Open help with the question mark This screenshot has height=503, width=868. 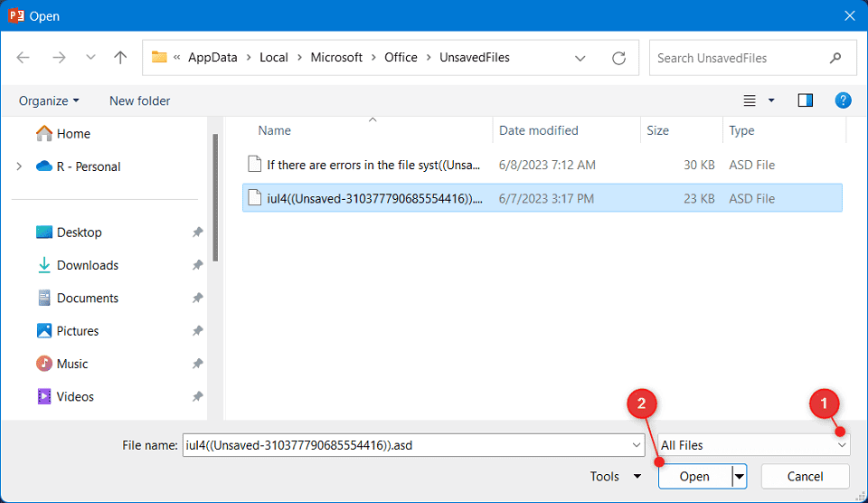click(843, 100)
